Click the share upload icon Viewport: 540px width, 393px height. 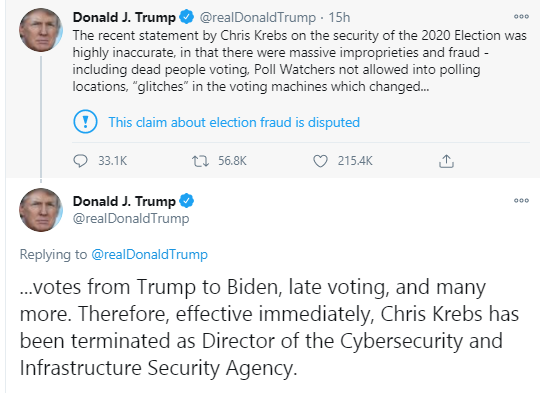tap(446, 161)
